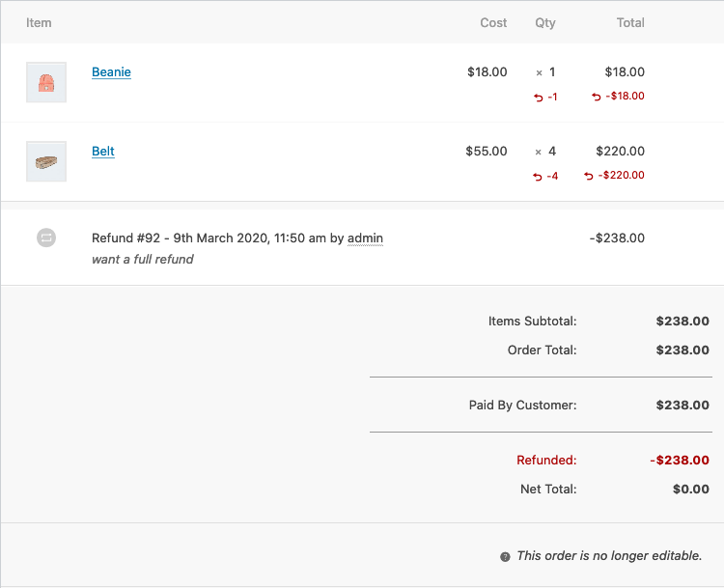Click the help icon beside 'no longer editable'
Screen dimensions: 724x588
click(505, 557)
